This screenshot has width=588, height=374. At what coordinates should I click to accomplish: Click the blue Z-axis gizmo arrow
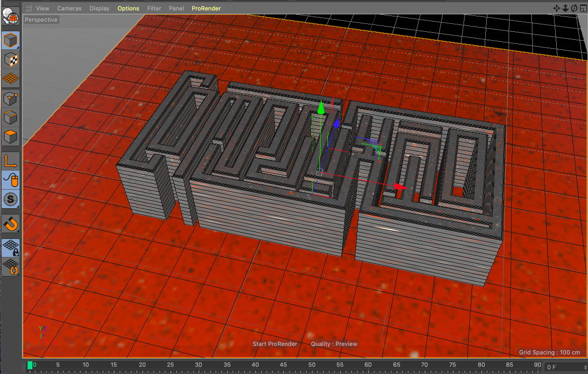coord(336,123)
